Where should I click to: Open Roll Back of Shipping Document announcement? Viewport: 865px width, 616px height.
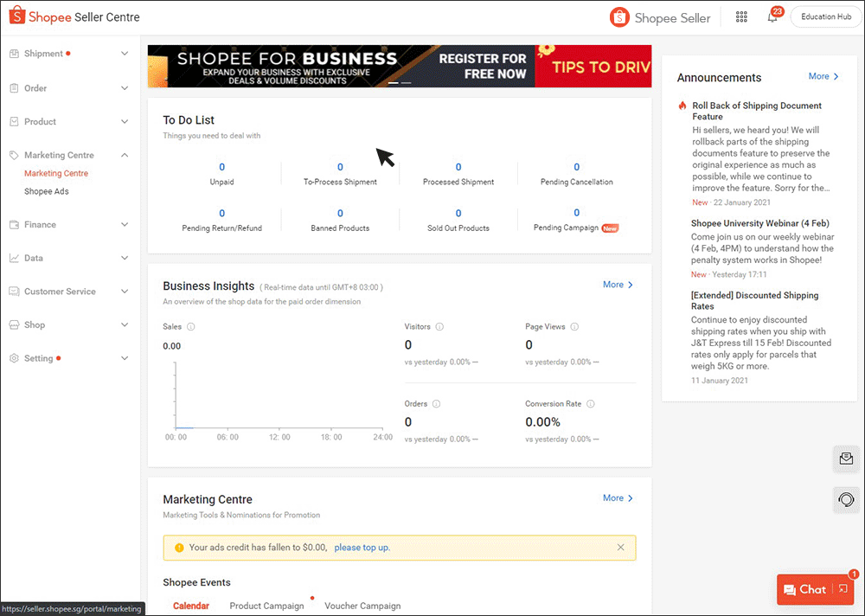(757, 111)
